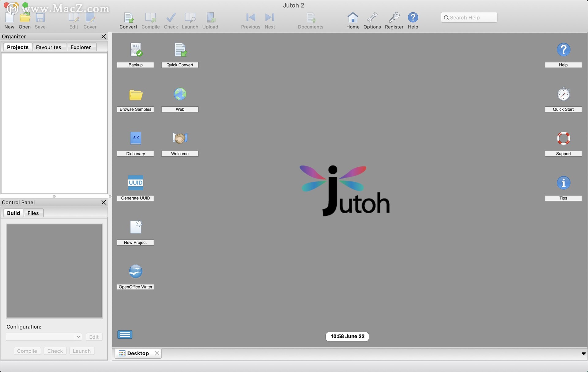Open the Help icon on desktop right side
The height and width of the screenshot is (372, 588).
click(x=563, y=50)
